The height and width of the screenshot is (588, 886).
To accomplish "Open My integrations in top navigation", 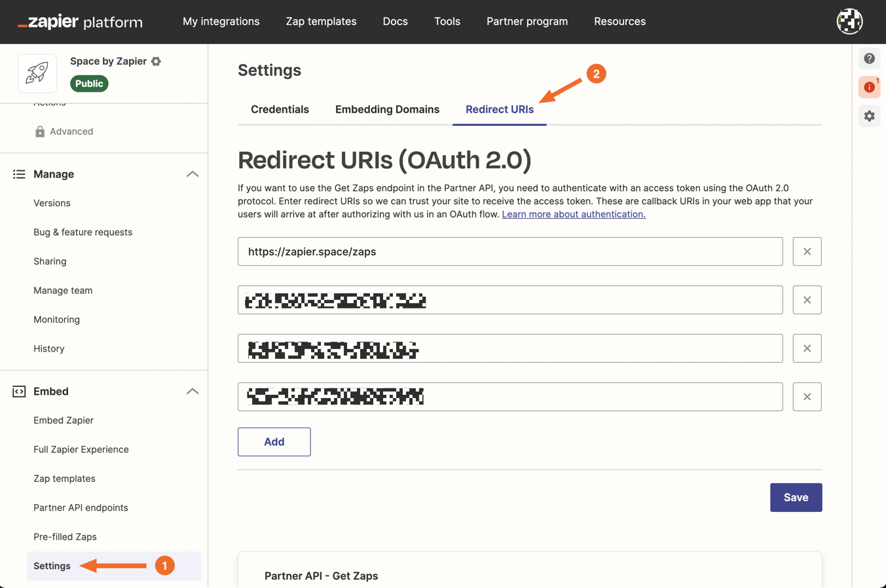I will click(221, 22).
